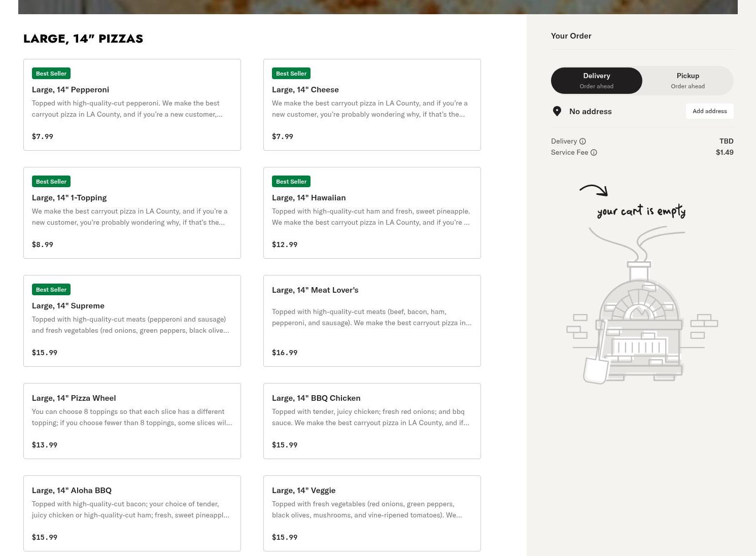756x556 pixels.
Task: Click the Best Seller badge on Pepperoni
Action: point(51,74)
